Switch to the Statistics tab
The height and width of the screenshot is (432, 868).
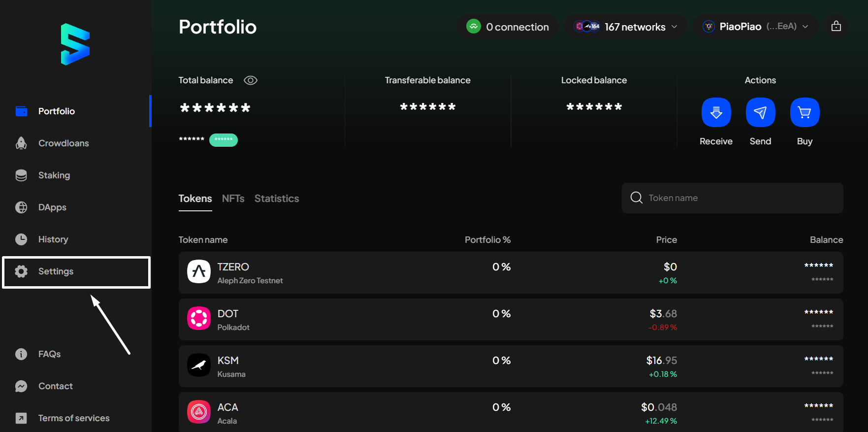[x=277, y=199]
